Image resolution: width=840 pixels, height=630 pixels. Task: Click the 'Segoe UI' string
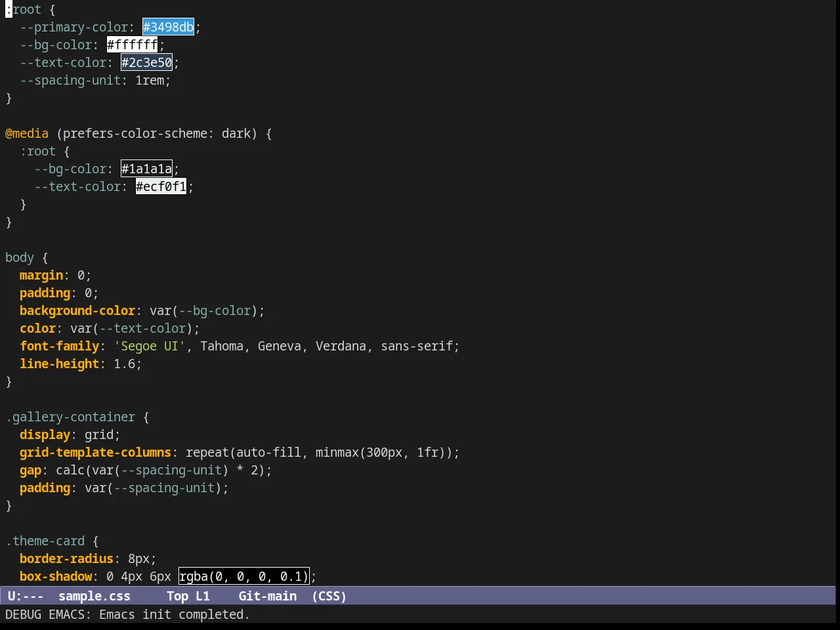[x=150, y=346]
